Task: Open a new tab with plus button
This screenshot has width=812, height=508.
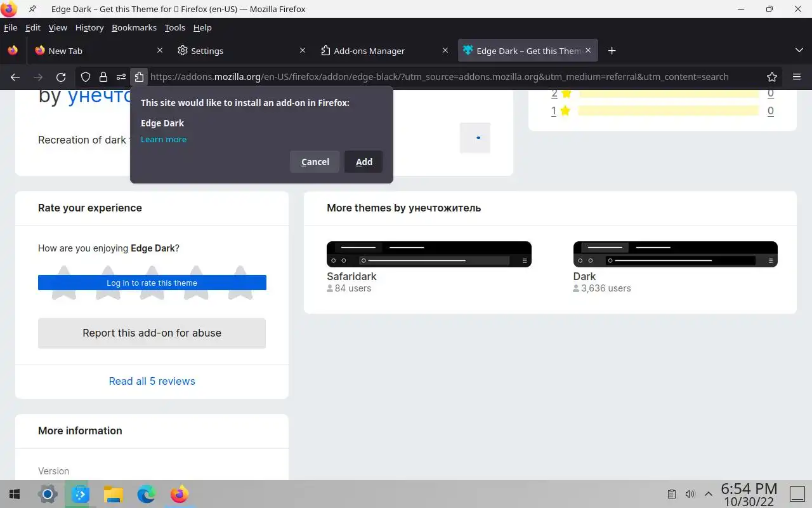Action: coord(612,51)
